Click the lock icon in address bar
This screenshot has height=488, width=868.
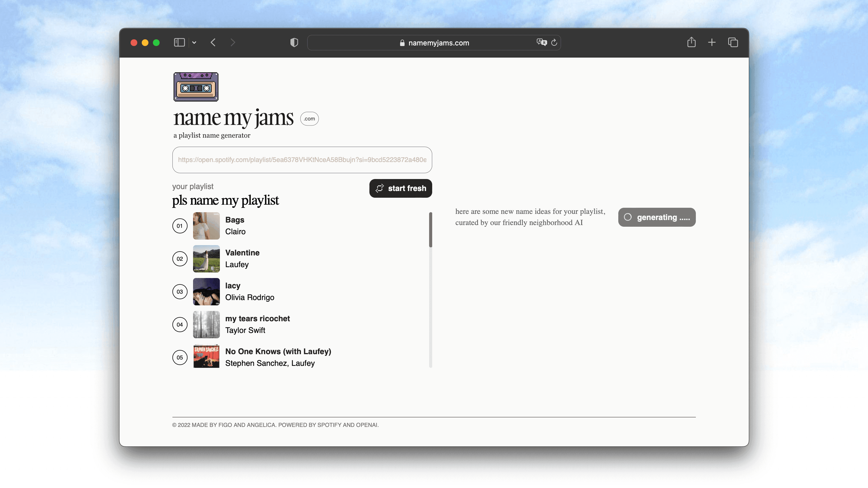point(402,43)
